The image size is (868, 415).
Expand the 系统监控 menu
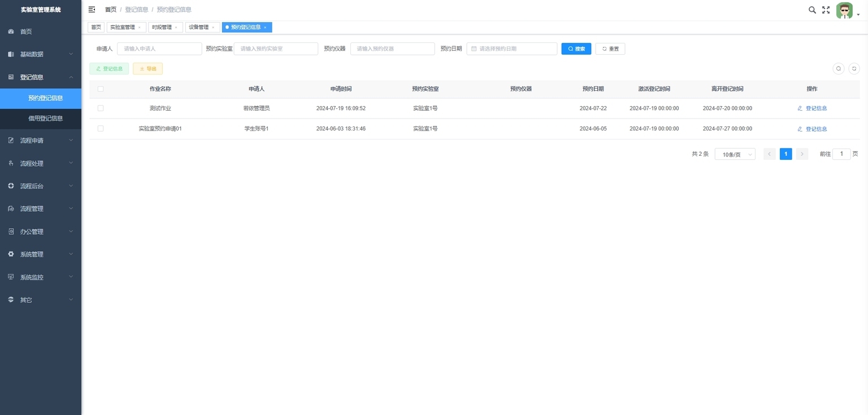[41, 277]
